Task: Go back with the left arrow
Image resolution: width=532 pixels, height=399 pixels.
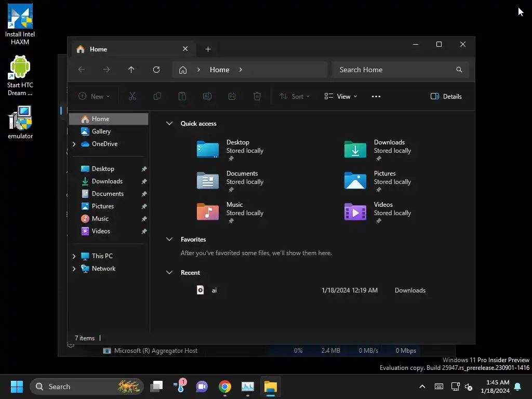Action: [x=82, y=70]
